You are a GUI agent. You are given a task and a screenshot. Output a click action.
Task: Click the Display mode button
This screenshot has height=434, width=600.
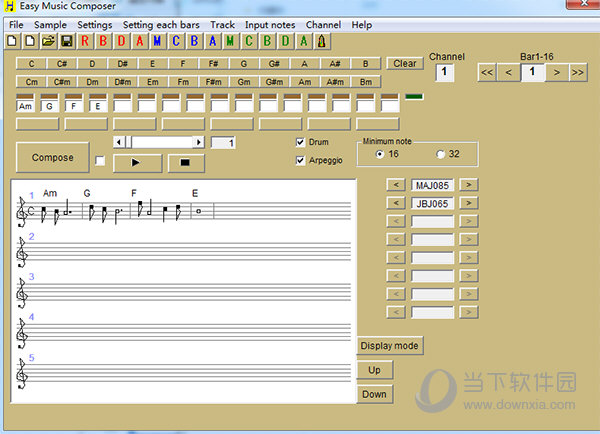click(x=390, y=346)
